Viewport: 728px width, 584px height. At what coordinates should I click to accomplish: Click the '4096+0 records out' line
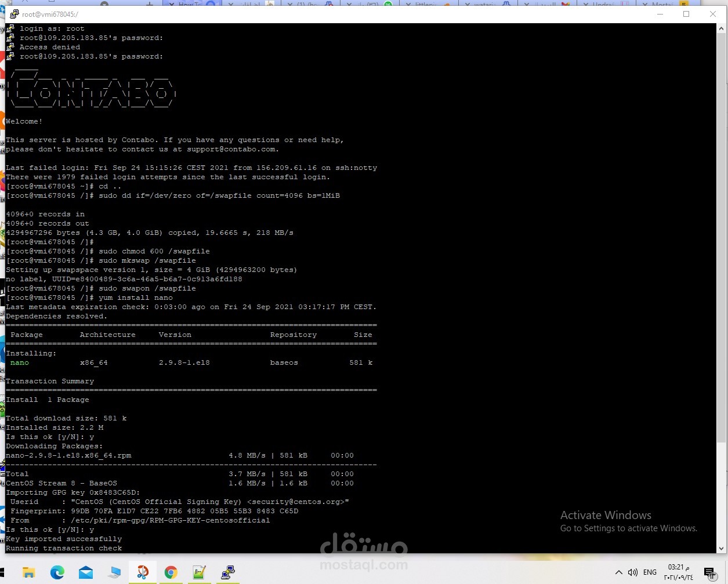pyautogui.click(x=48, y=223)
